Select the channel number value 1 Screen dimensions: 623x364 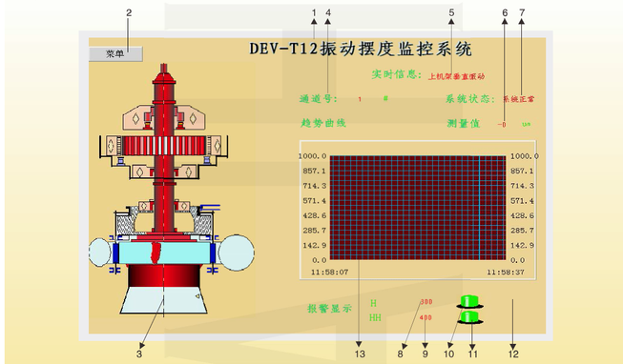360,99
